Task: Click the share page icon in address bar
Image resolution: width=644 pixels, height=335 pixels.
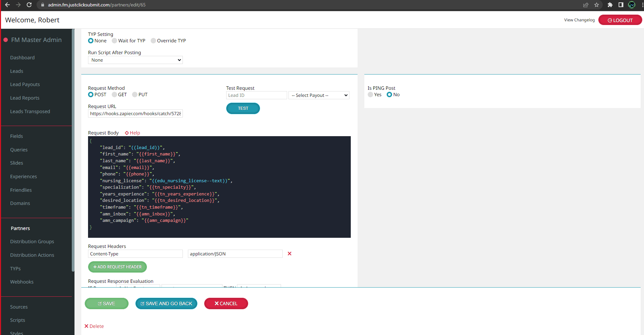Action: pos(586,5)
